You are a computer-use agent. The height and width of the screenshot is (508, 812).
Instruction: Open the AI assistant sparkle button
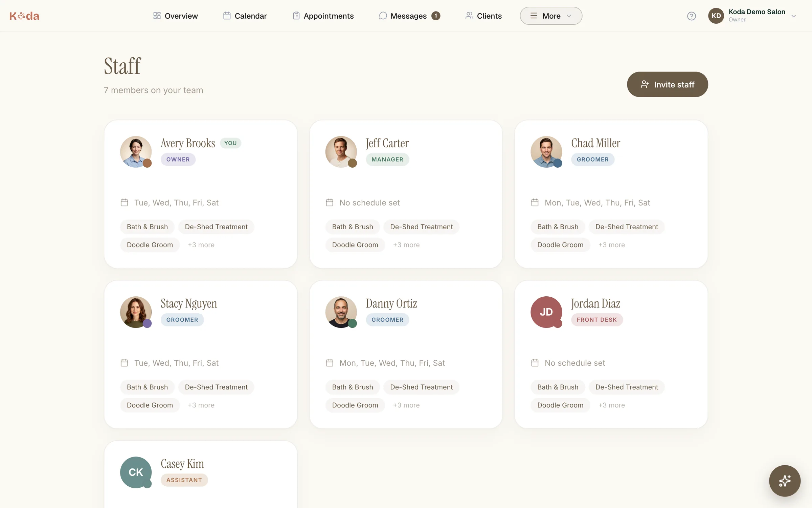[784, 481]
